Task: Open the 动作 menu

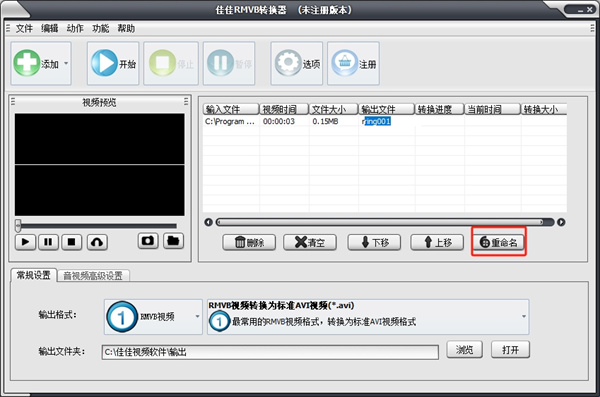Action: (75, 28)
